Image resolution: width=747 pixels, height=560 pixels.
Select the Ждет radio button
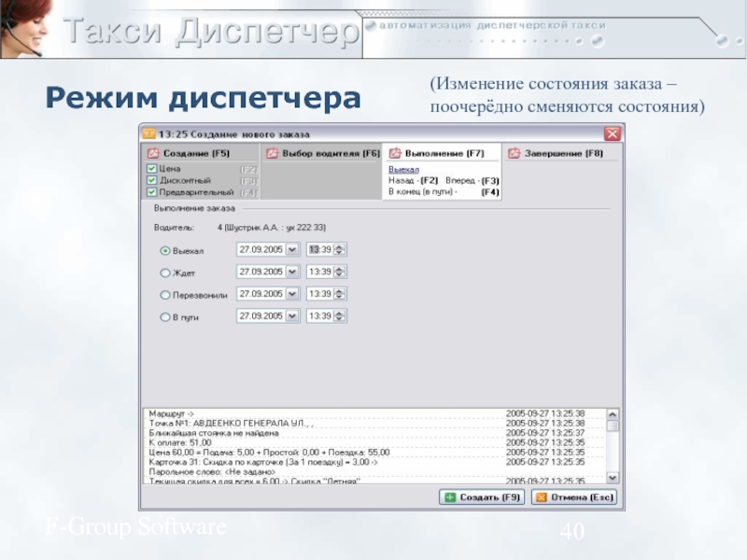point(165,273)
